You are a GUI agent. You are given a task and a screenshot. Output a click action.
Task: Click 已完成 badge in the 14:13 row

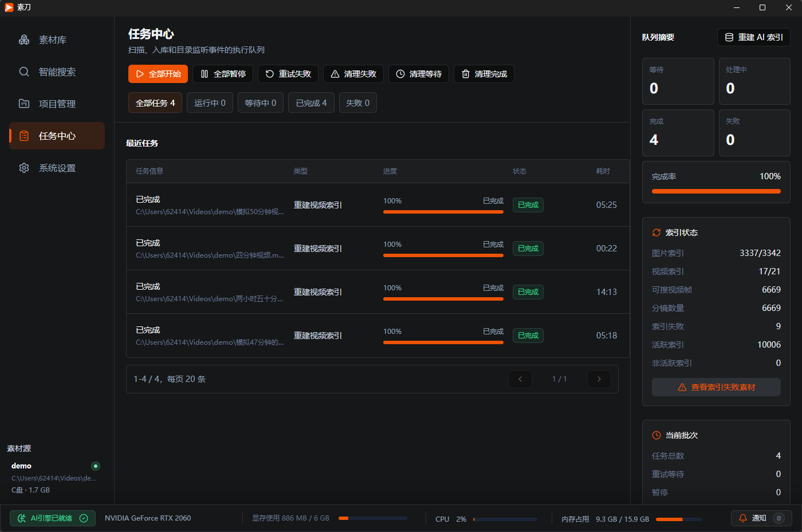528,292
